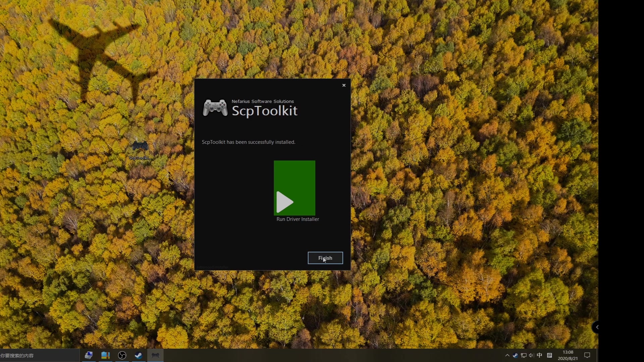Open the clock showing 13:08 2020/8/21
This screenshot has height=362, width=644.
(568, 355)
